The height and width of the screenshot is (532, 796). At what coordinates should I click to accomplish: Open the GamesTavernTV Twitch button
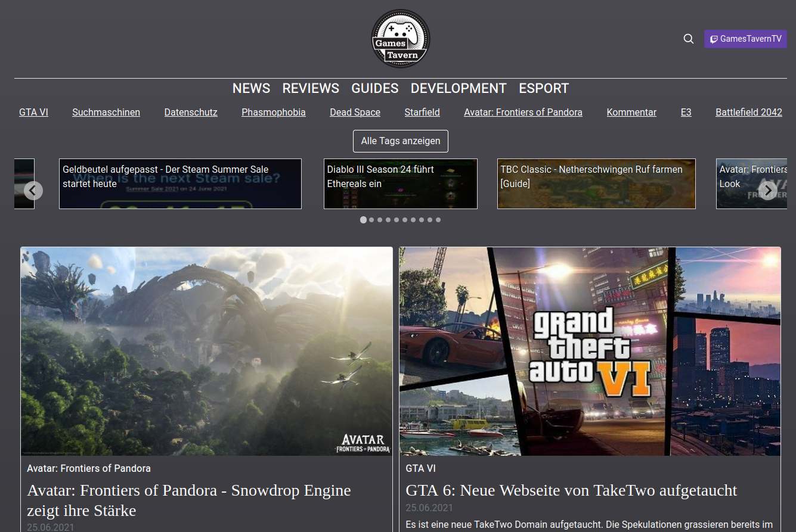pyautogui.click(x=745, y=39)
